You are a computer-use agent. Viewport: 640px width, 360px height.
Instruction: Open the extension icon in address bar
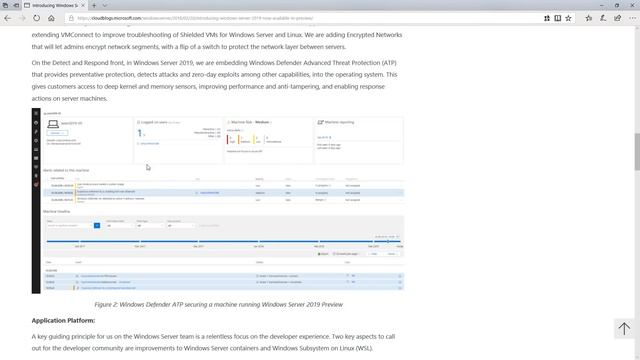click(547, 18)
